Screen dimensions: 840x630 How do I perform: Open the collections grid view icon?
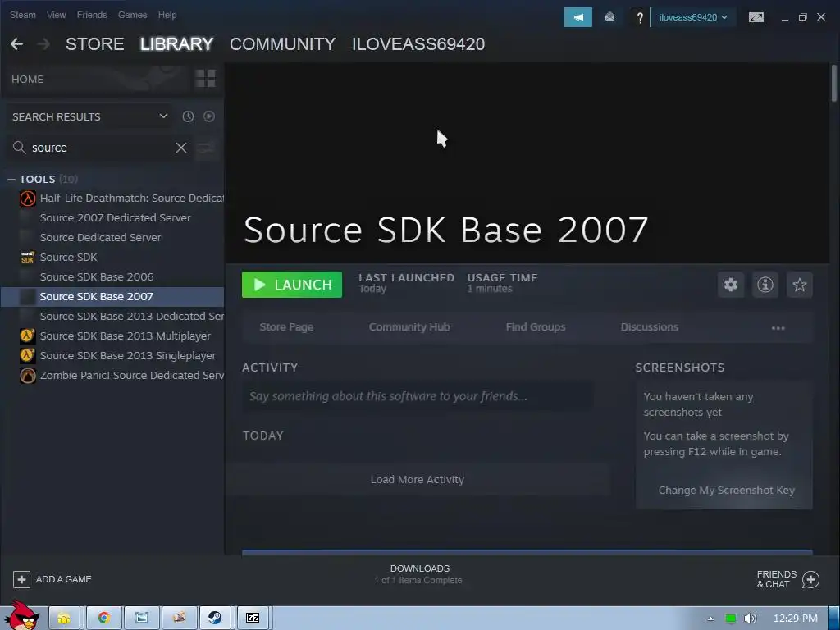[x=206, y=79]
